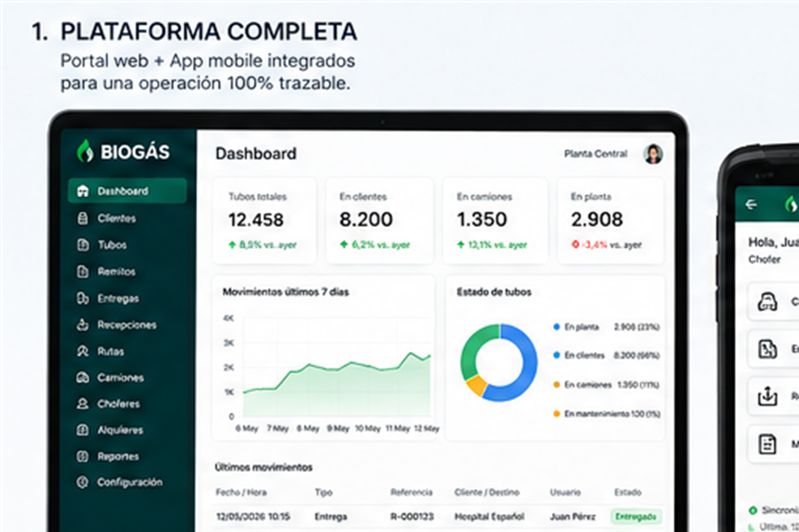Click the green up arrow 6,2%

pos(344,245)
